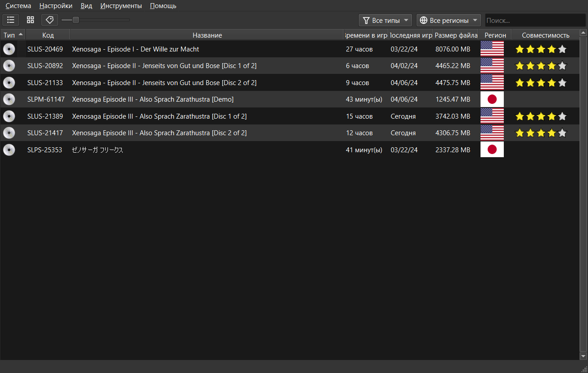Click the disc icon for SLUS-21133
The image size is (588, 373).
point(9,83)
